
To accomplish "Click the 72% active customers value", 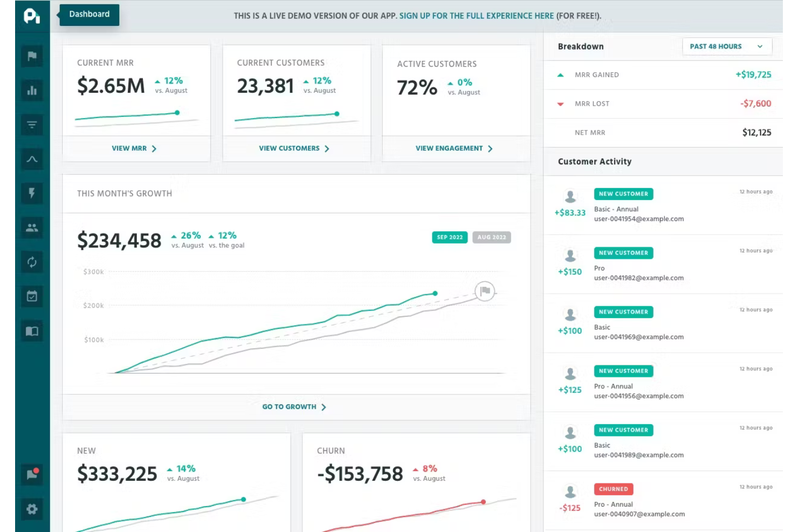I will pyautogui.click(x=417, y=87).
